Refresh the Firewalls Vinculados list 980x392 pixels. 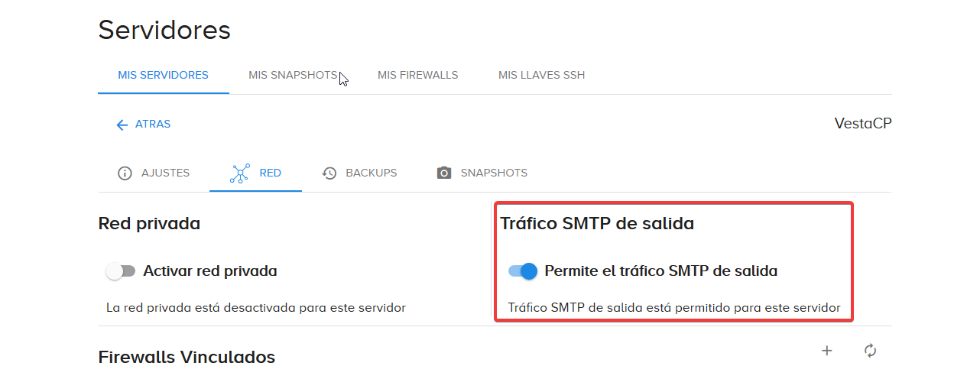pyautogui.click(x=870, y=351)
